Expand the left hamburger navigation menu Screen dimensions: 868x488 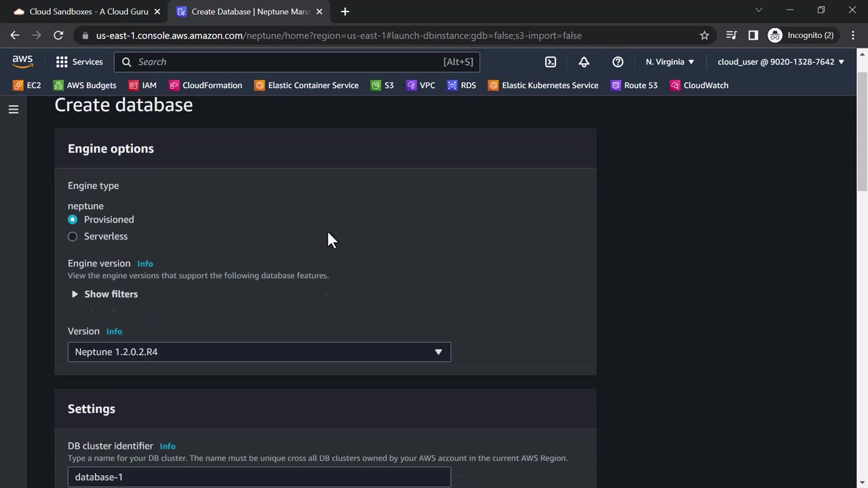pos(14,109)
